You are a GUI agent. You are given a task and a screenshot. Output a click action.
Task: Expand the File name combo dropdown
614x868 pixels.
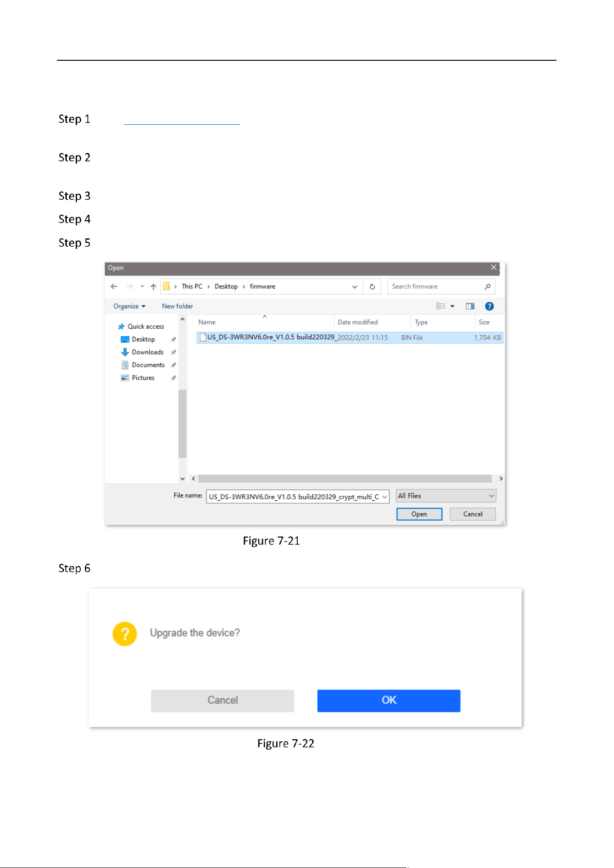[385, 497]
